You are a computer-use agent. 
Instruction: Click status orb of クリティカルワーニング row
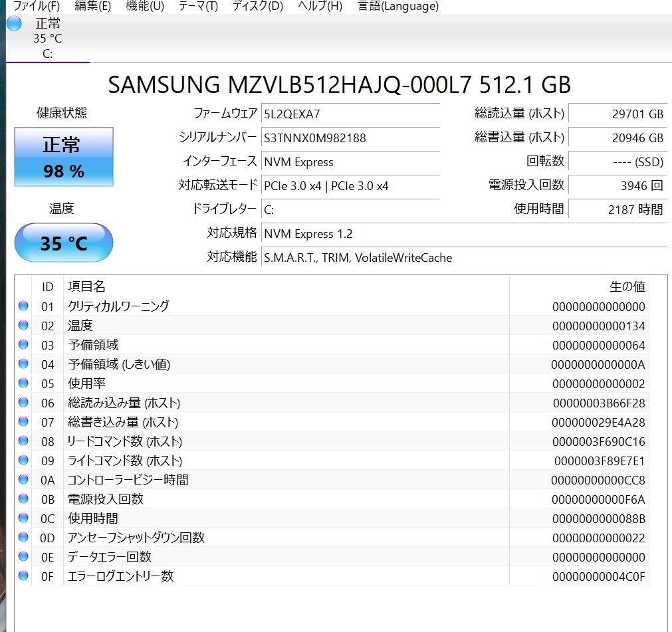[23, 306]
